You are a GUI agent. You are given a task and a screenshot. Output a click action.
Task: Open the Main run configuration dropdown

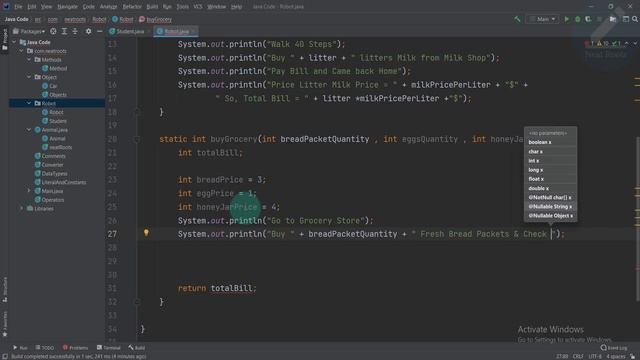[x=542, y=19]
